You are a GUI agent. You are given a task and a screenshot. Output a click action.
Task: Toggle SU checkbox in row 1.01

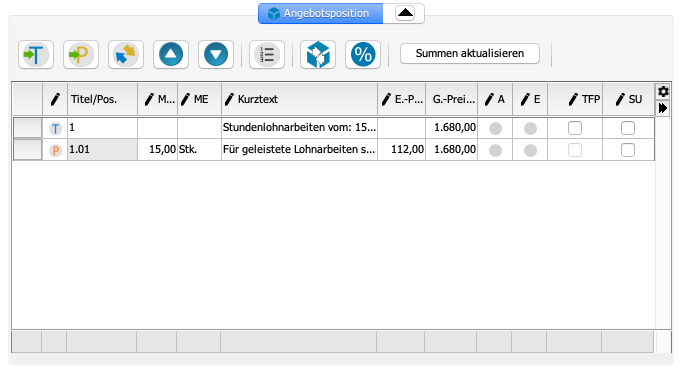pyautogui.click(x=628, y=150)
